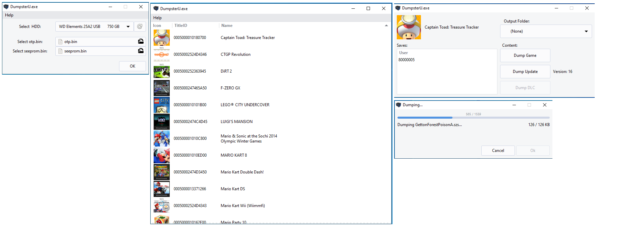
Task: Select row named DiRT 2
Action: pos(226,71)
